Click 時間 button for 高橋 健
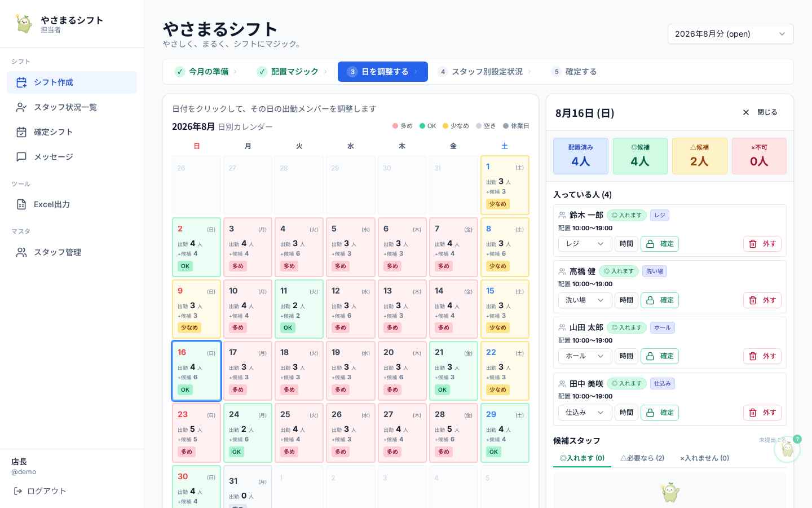The height and width of the screenshot is (508, 812). pyautogui.click(x=626, y=300)
